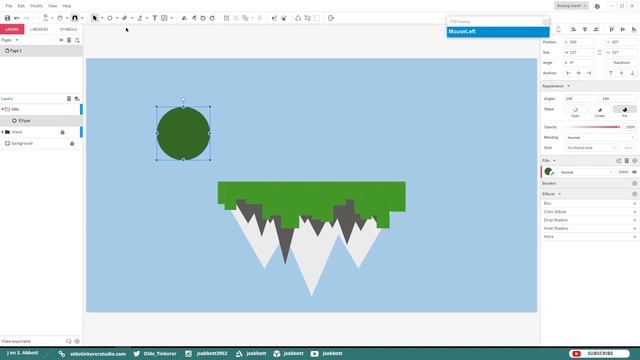This screenshot has width=640, height=360.
Task: Click the Undo arrow icon
Action: pyautogui.click(x=17, y=18)
